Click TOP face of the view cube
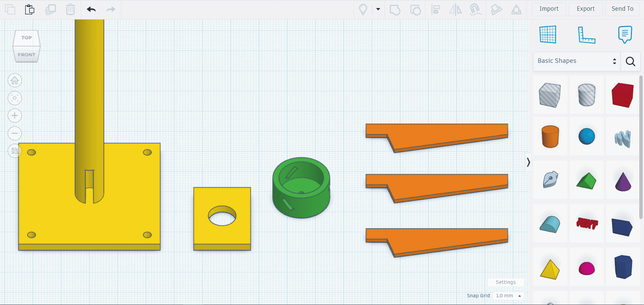The image size is (644, 305). click(27, 38)
